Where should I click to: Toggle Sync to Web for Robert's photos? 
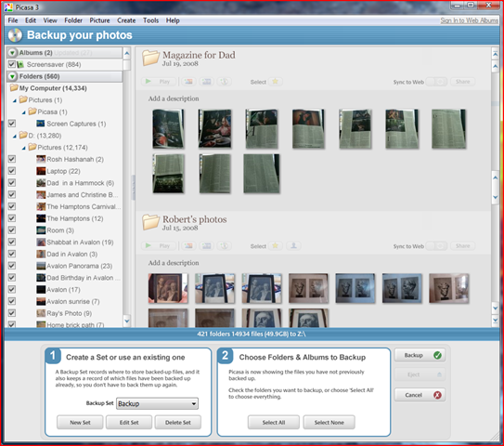[436, 246]
